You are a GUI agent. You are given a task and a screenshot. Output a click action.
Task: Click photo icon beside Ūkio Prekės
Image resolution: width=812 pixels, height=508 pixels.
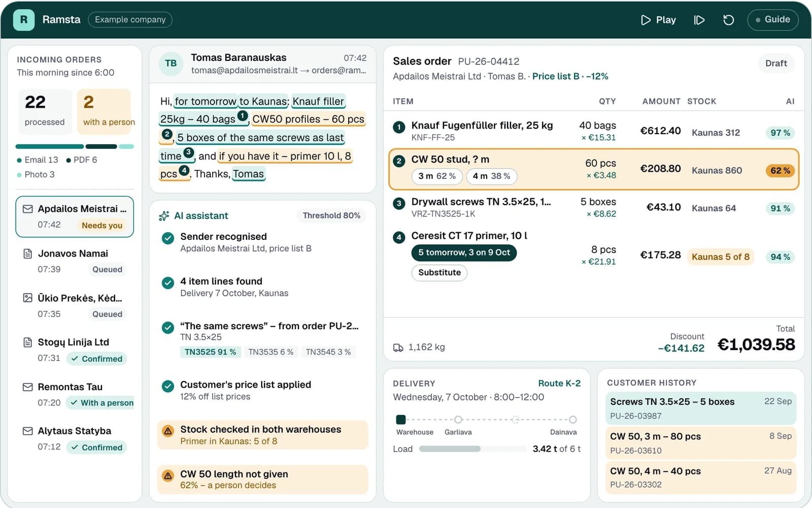click(28, 298)
